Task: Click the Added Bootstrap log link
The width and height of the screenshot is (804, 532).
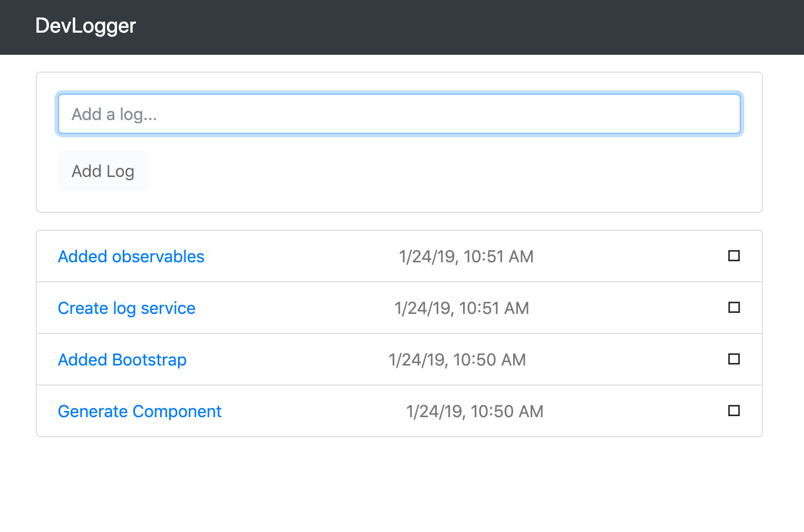Action: [x=122, y=360]
